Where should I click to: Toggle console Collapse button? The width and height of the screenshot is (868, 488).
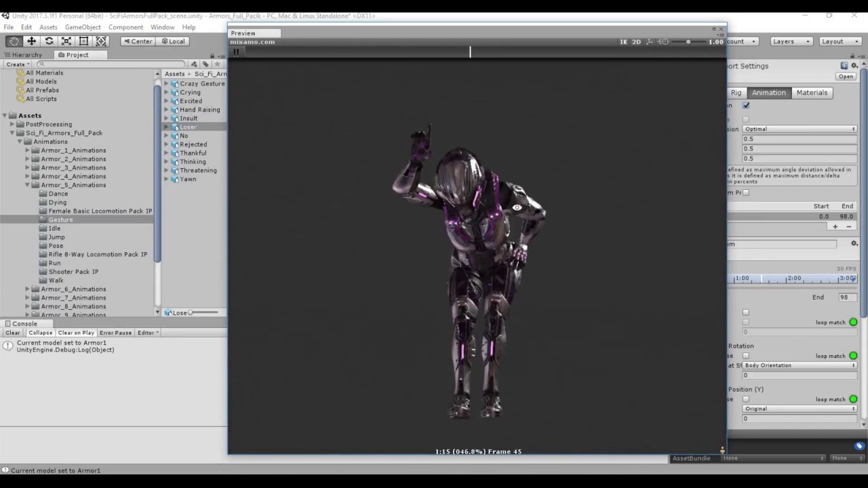coord(40,333)
